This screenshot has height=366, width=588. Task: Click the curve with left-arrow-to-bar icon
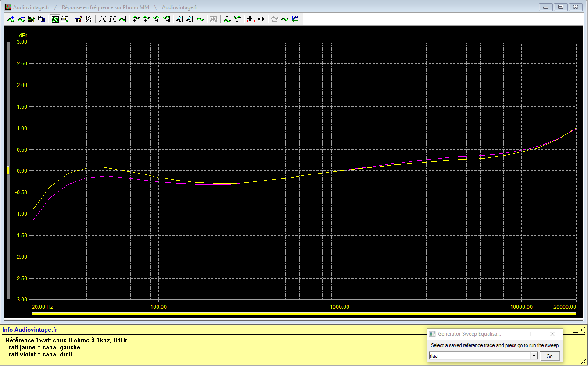coord(136,19)
